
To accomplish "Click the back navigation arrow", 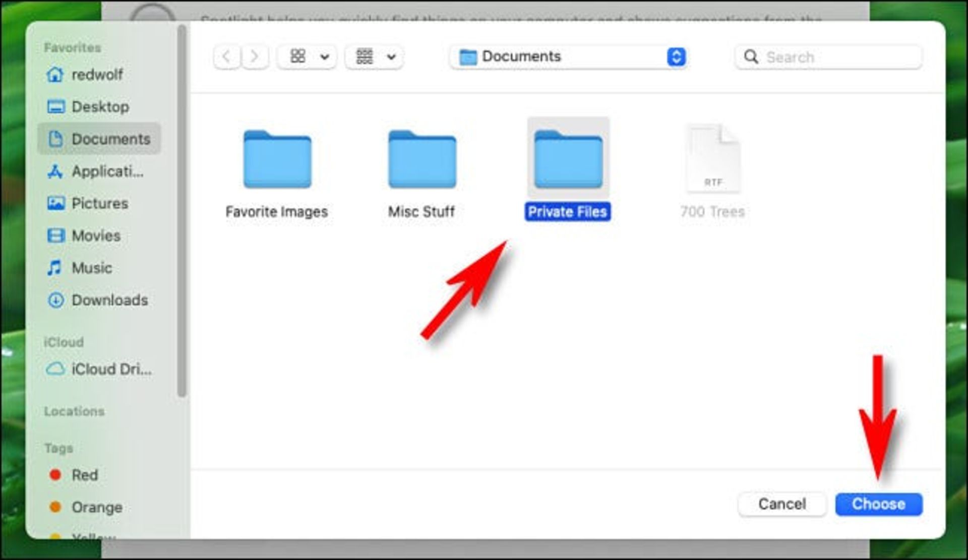I will coord(227,56).
